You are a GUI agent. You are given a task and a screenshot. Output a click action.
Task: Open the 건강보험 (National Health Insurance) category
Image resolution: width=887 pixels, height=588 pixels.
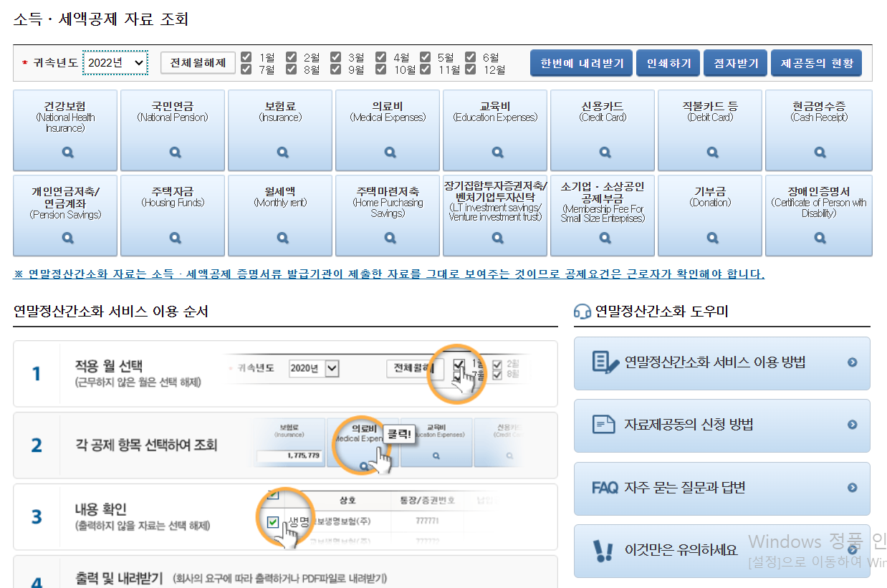65,130
